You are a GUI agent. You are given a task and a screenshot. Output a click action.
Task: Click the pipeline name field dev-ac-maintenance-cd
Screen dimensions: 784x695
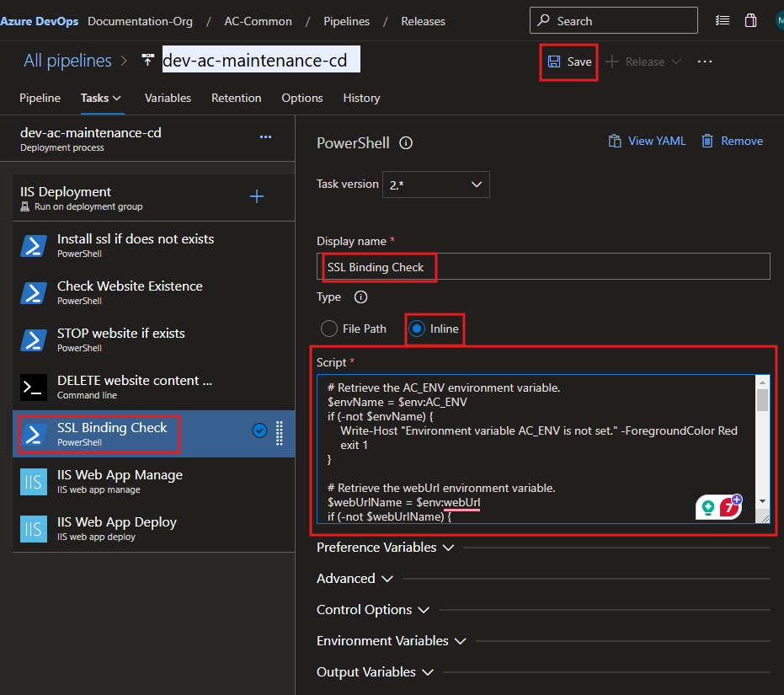[261, 59]
